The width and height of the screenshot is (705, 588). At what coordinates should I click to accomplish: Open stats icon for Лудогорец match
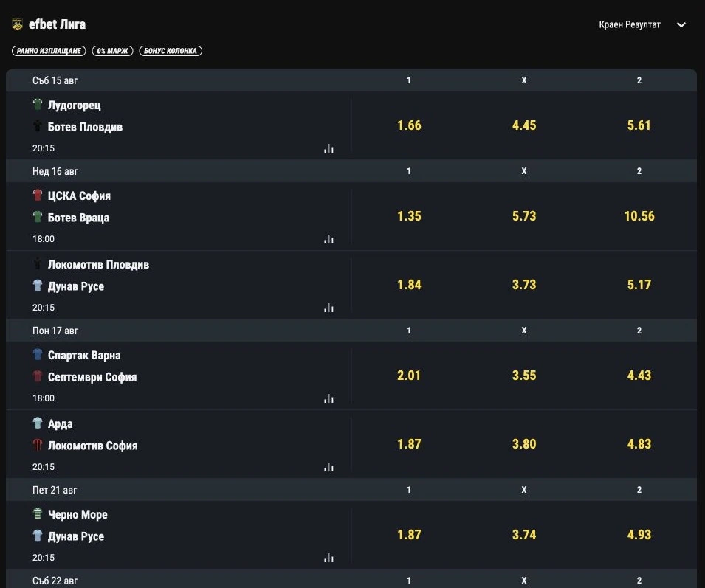coord(329,148)
